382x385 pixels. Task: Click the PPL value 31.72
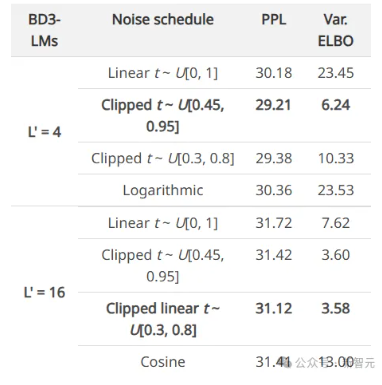(x=274, y=223)
